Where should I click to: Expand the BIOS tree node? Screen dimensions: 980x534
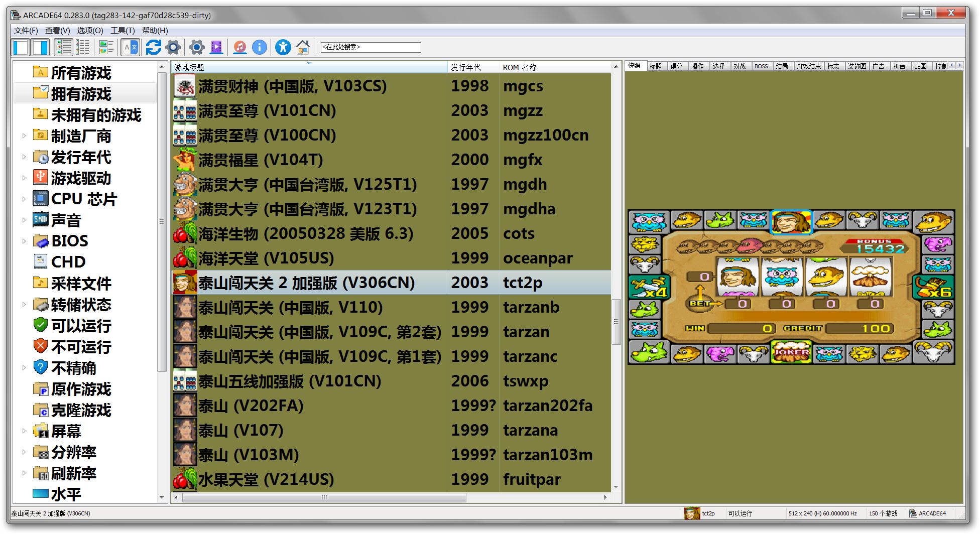[24, 241]
